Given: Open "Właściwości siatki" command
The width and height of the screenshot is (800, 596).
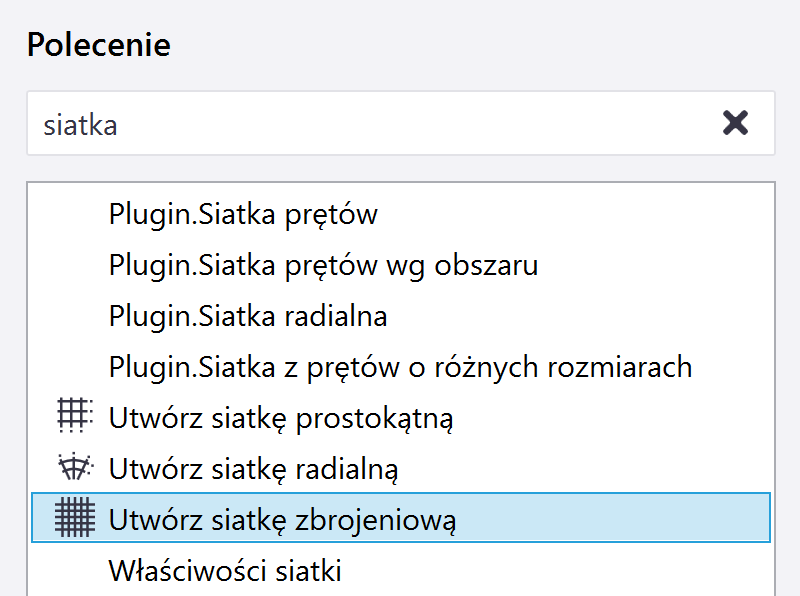Looking at the screenshot, I should pyautogui.click(x=225, y=571).
